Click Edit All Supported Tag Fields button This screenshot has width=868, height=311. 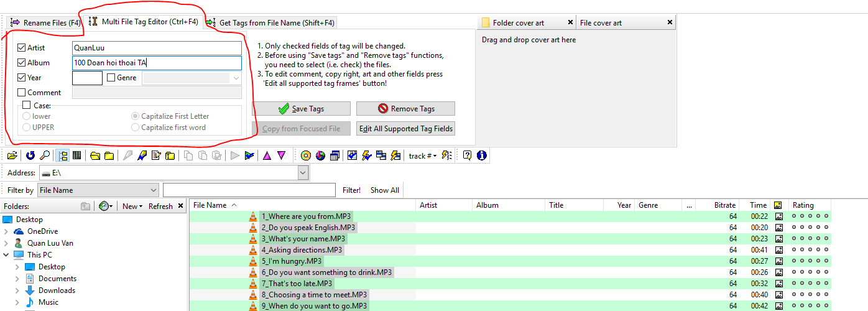click(405, 129)
